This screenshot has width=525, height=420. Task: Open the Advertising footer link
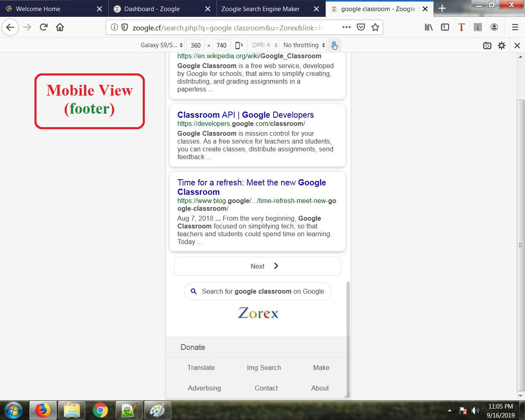tap(204, 388)
